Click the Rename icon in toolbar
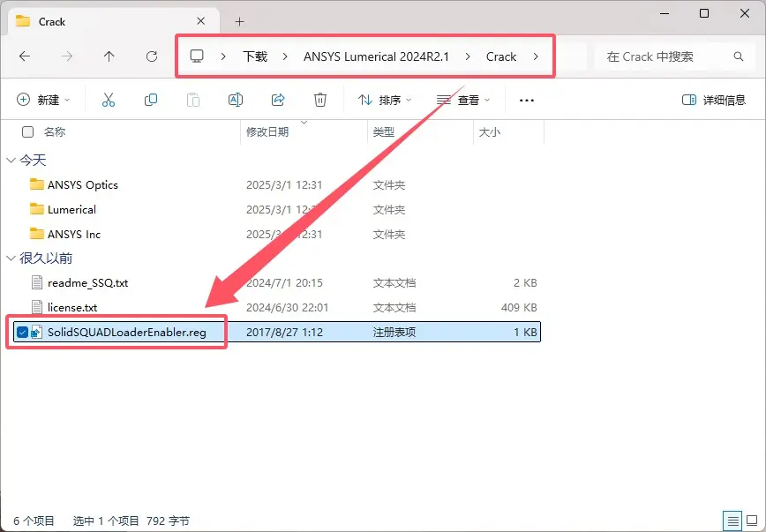 pyautogui.click(x=236, y=101)
